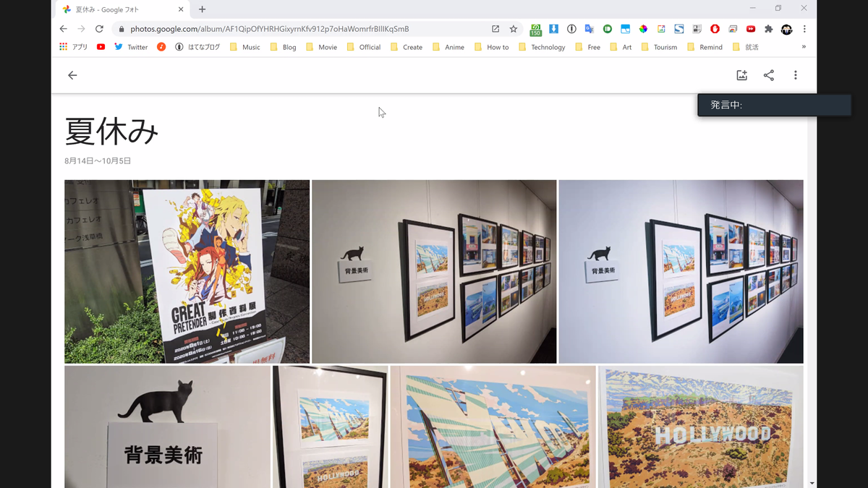The width and height of the screenshot is (868, 488).
Task: Click the album title 夏休み
Action: [111, 132]
